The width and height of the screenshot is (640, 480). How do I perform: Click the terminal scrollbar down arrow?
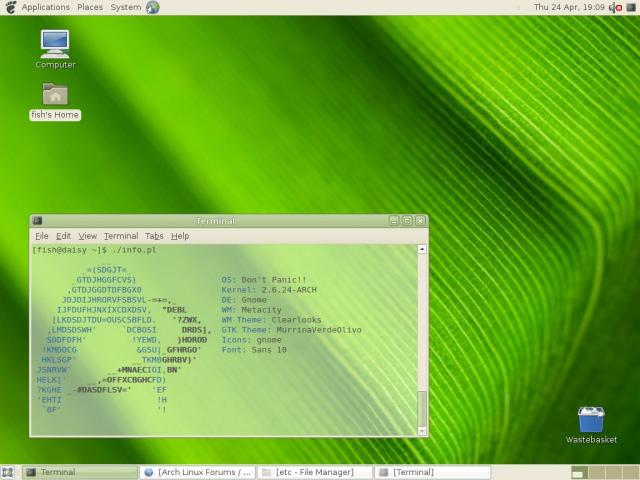click(422, 431)
